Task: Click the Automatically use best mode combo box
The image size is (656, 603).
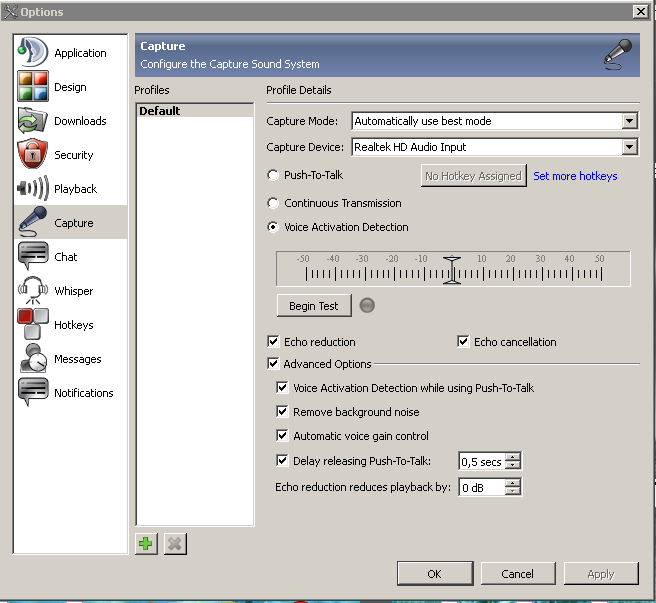Action: click(495, 121)
